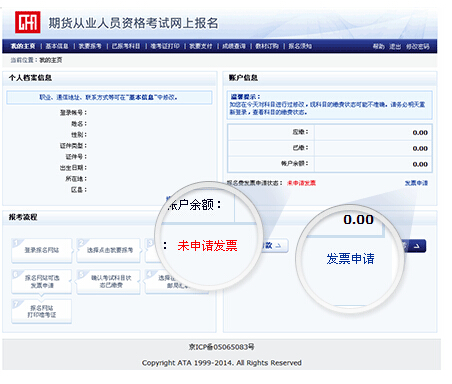This screenshot has height=384, width=452.
Task: Open the 报名须知 menu item
Action: coord(300,46)
